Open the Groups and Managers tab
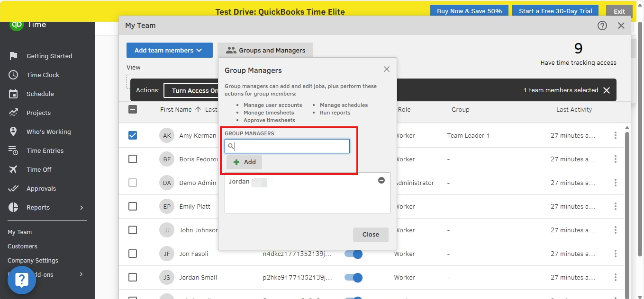The width and height of the screenshot is (644, 299). (265, 50)
